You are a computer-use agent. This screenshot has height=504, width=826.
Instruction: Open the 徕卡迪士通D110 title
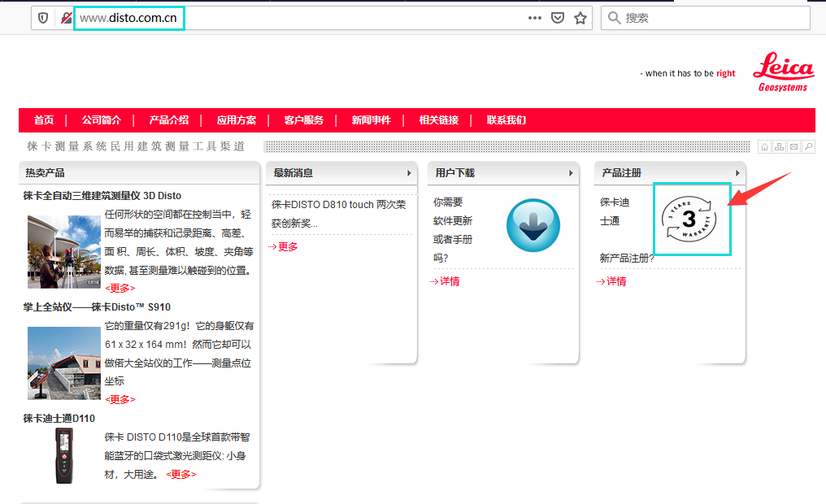(x=59, y=418)
